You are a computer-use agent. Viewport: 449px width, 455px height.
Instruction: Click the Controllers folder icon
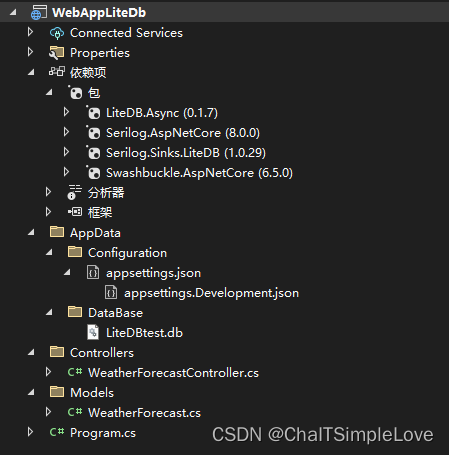pos(57,352)
